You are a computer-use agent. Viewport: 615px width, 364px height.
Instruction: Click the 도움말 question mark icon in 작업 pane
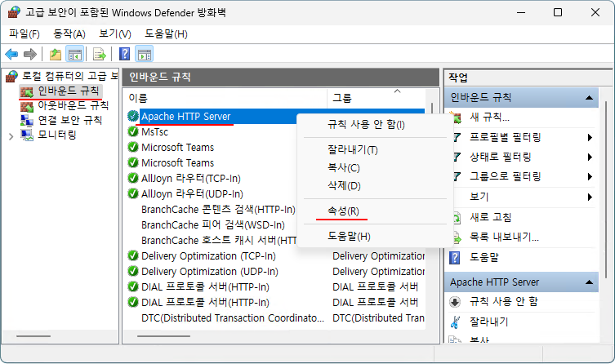coord(455,257)
